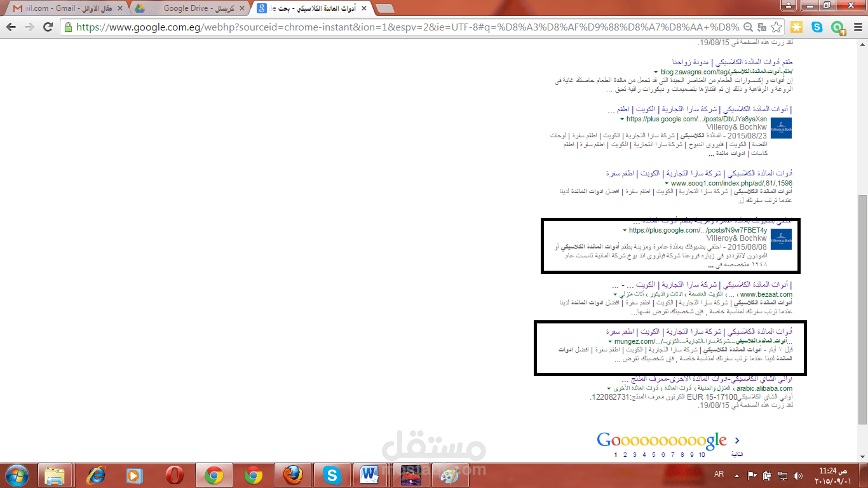This screenshot has width=868, height=488.
Task: Click the التالية next page link
Action: pyautogui.click(x=737, y=455)
